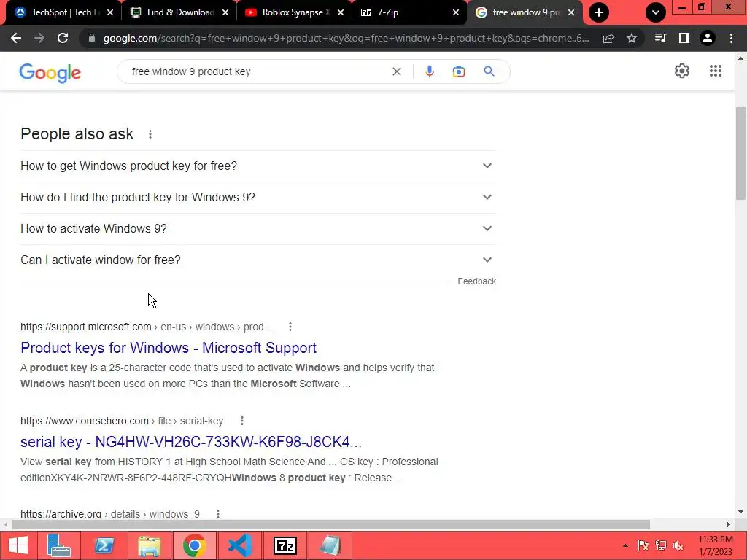The height and width of the screenshot is (560, 747).
Task: Open options for the archive.org result
Action: pyautogui.click(x=217, y=514)
